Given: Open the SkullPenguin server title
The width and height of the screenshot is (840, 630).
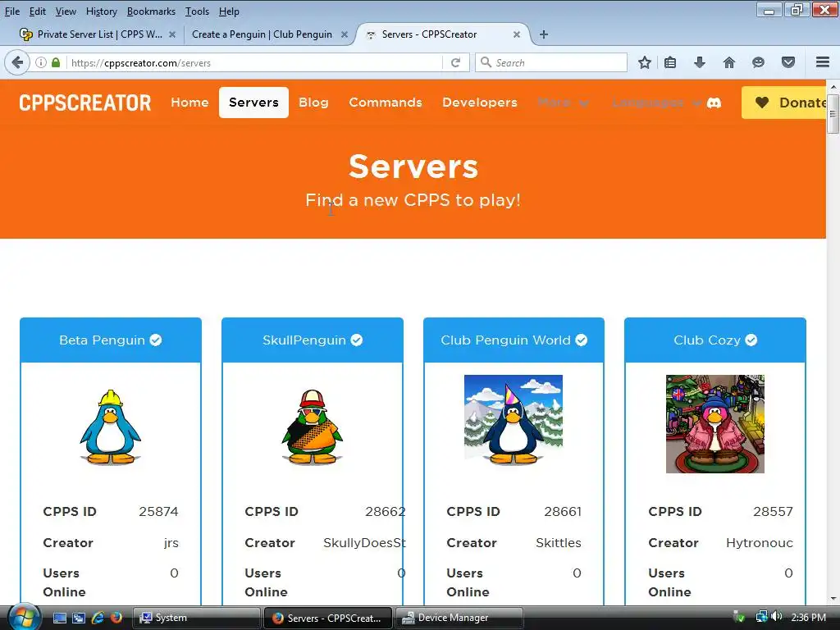Looking at the screenshot, I should (304, 340).
